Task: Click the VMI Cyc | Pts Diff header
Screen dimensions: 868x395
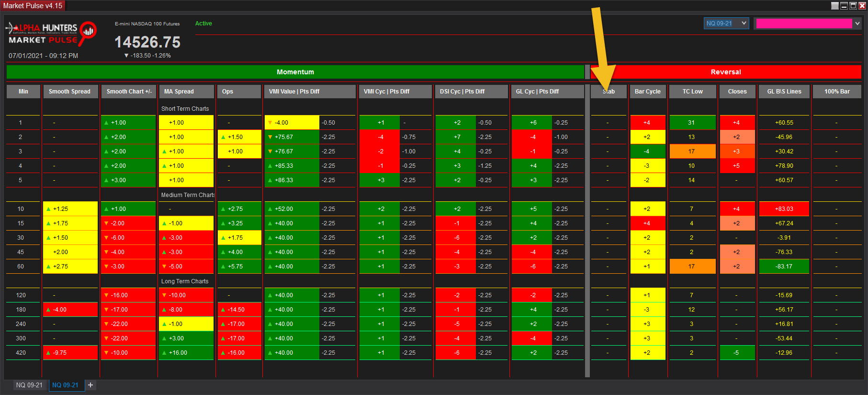Action: tap(395, 92)
